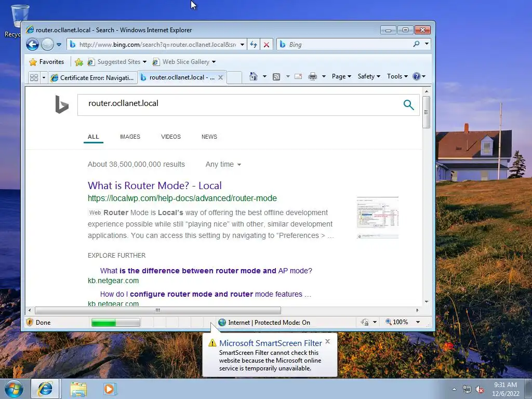Open the Page menu
Viewport: 532px width, 399px height.
[x=341, y=76]
